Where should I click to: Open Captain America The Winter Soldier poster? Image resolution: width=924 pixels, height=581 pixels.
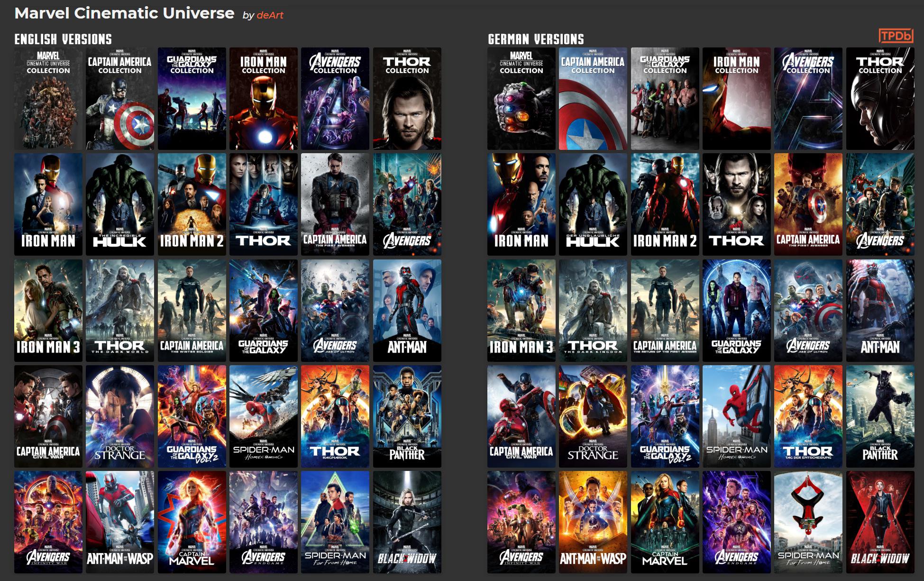(192, 311)
